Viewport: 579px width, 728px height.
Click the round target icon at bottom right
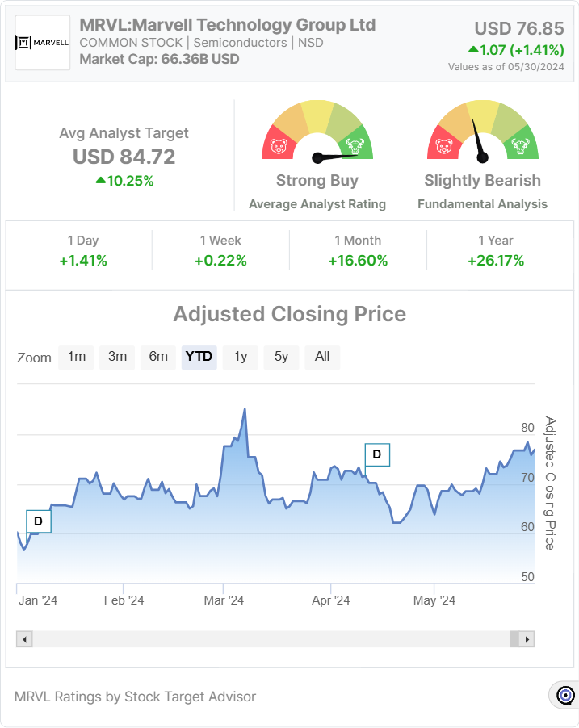click(565, 695)
